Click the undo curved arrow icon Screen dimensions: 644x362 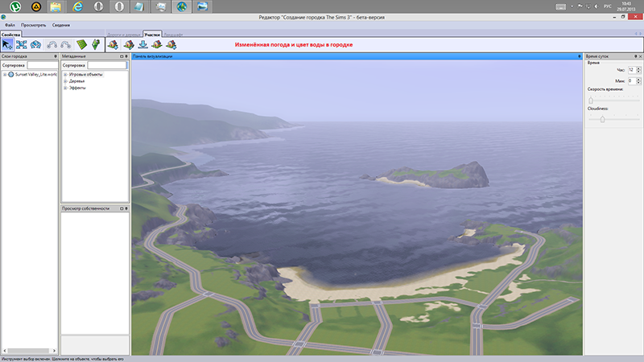(x=52, y=44)
